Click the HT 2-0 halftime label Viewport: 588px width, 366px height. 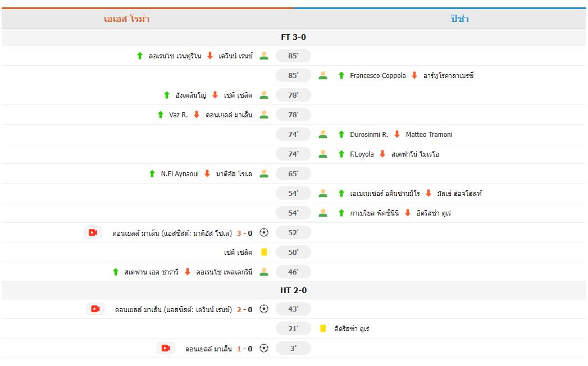point(294,290)
